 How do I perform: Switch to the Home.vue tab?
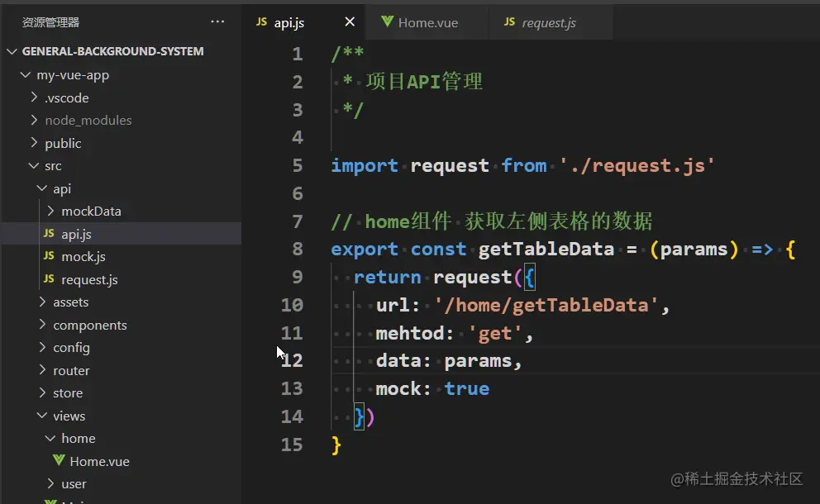coord(427,23)
